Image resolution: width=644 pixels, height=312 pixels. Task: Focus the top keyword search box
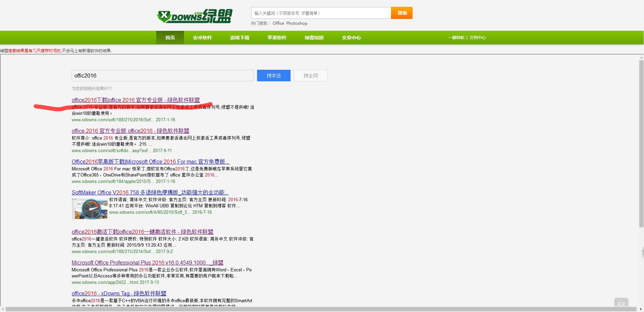coord(321,13)
